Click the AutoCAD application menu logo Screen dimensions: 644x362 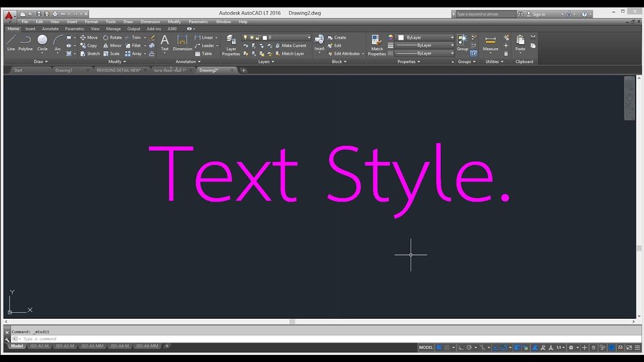pos(9,15)
